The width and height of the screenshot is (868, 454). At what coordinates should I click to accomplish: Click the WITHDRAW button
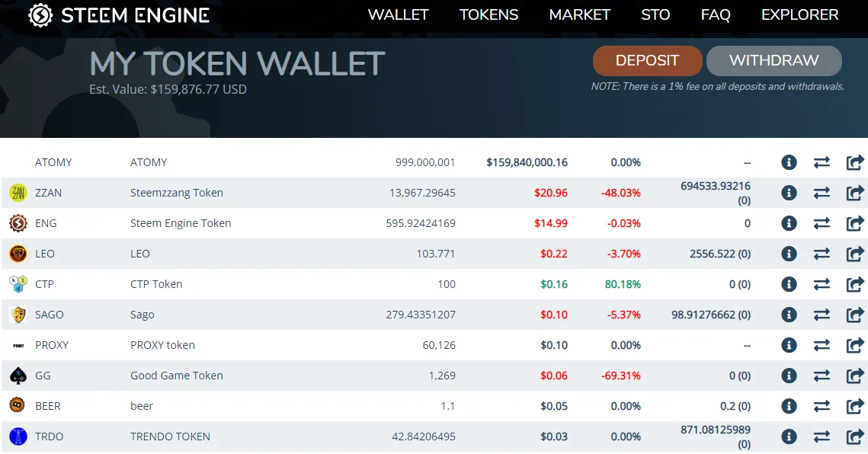click(774, 60)
